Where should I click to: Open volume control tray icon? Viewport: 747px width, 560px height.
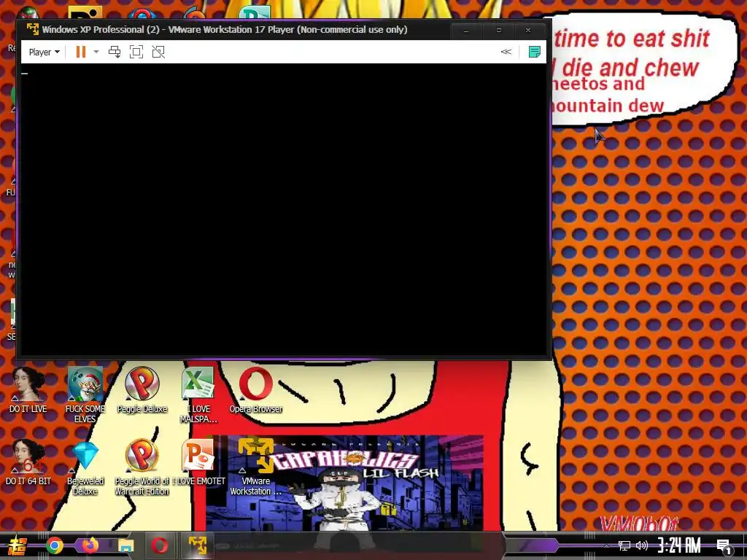tap(642, 545)
